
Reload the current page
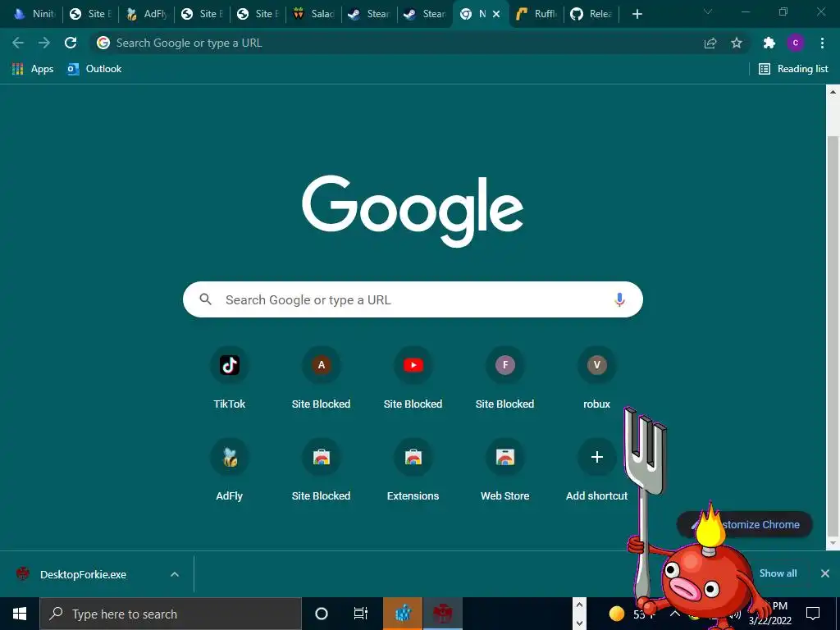tap(71, 43)
